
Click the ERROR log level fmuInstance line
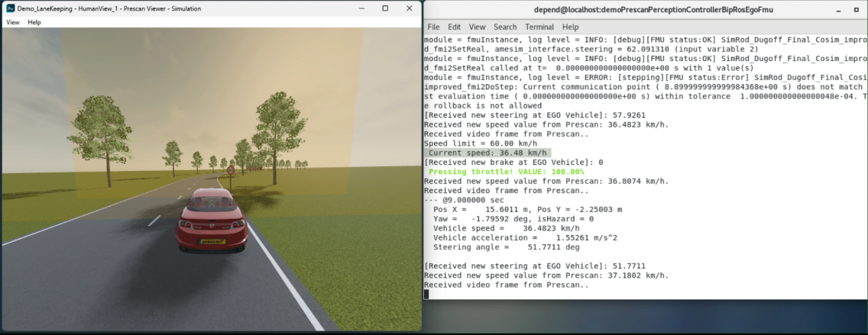(x=645, y=78)
